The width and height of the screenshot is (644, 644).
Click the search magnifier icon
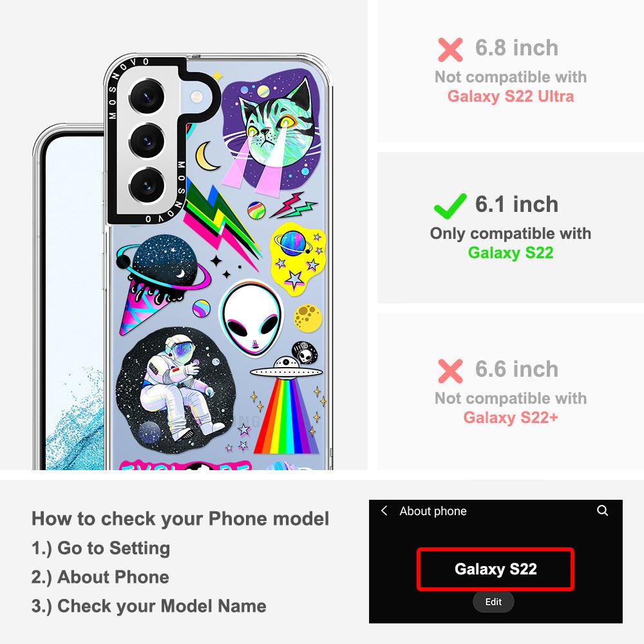pyautogui.click(x=602, y=511)
